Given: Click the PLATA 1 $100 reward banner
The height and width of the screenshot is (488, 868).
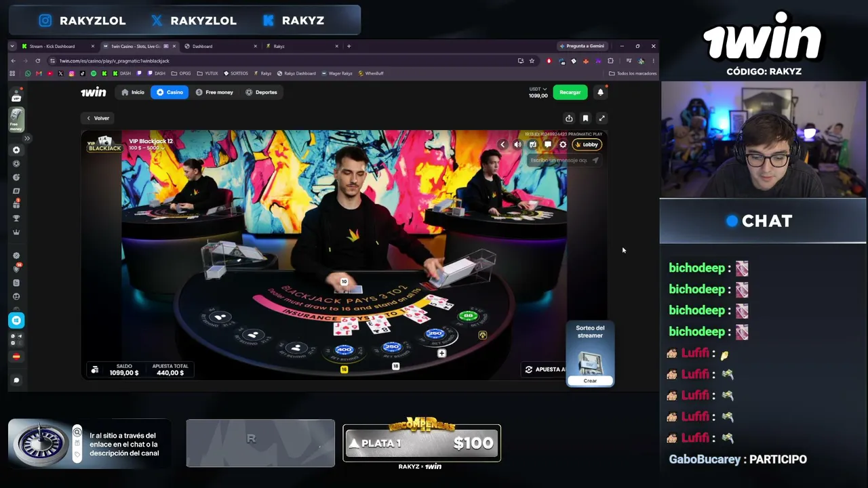Looking at the screenshot, I should pos(422,443).
